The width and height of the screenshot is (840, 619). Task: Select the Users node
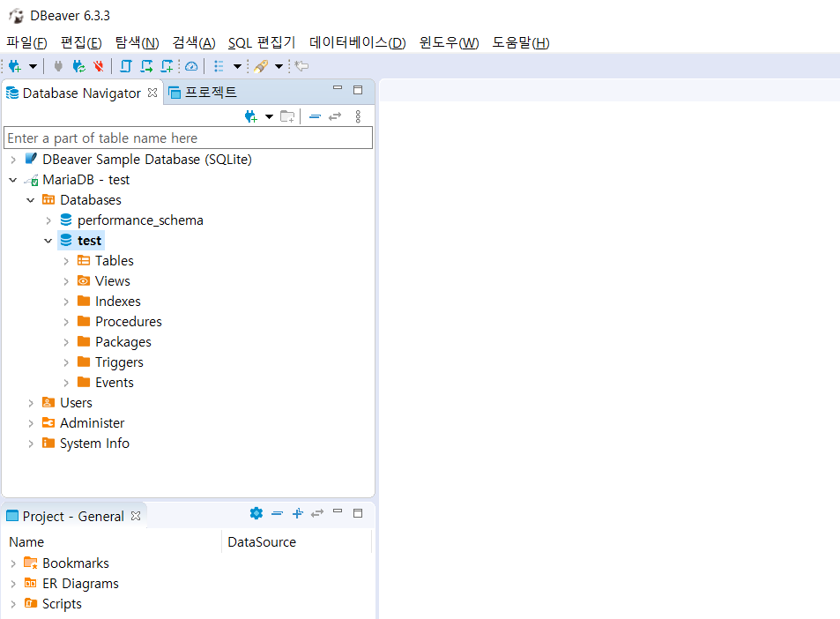point(76,403)
